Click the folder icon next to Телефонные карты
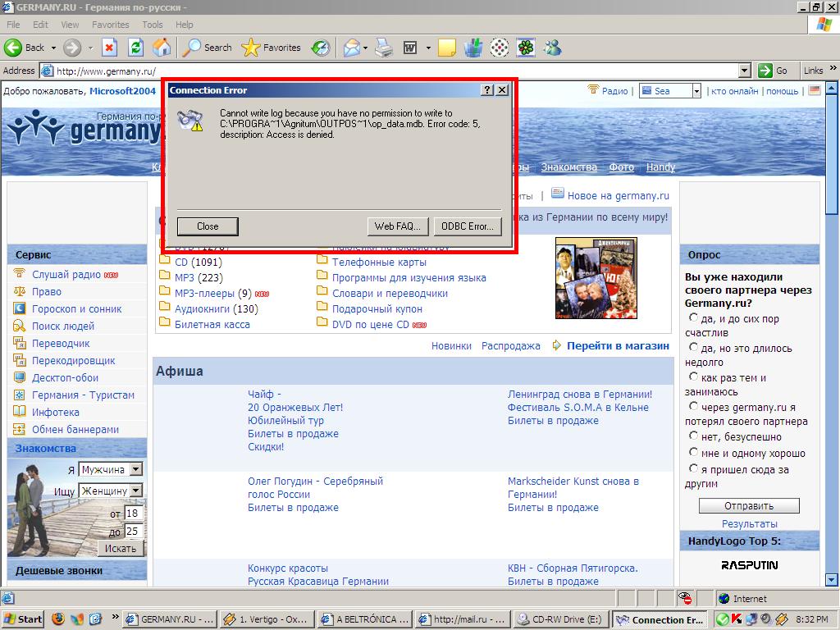 pyautogui.click(x=322, y=260)
